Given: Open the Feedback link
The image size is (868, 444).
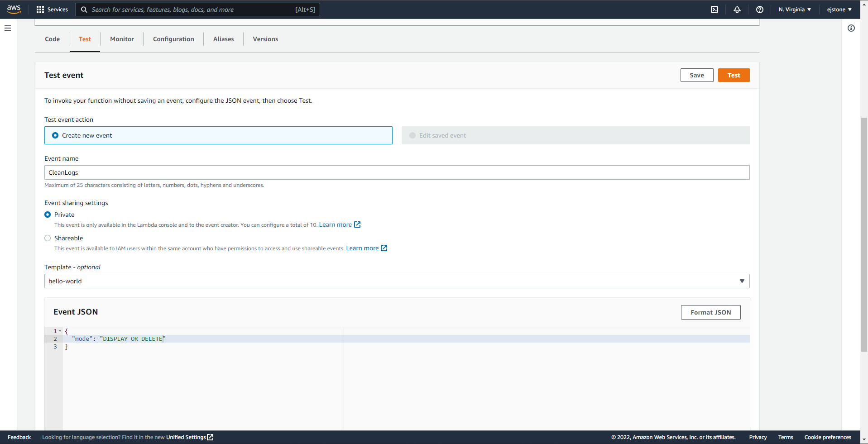Looking at the screenshot, I should coord(19,437).
